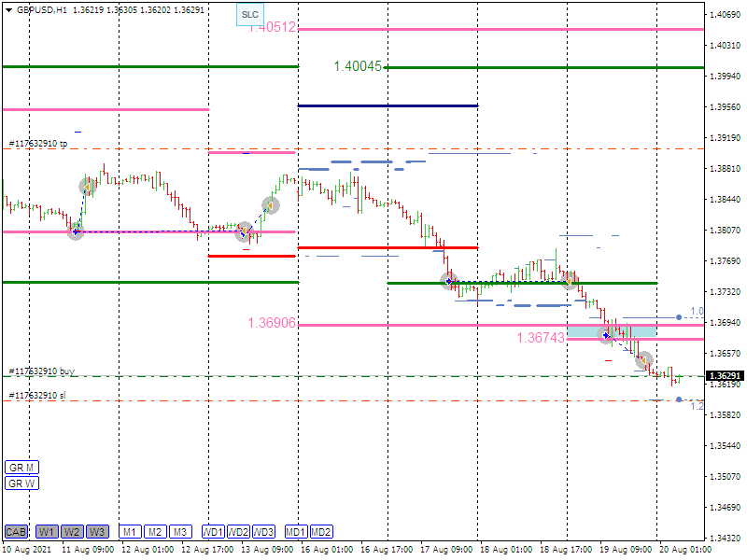Click the #117632910 buy order label
This screenshot has width=747, height=560.
[x=40, y=371]
